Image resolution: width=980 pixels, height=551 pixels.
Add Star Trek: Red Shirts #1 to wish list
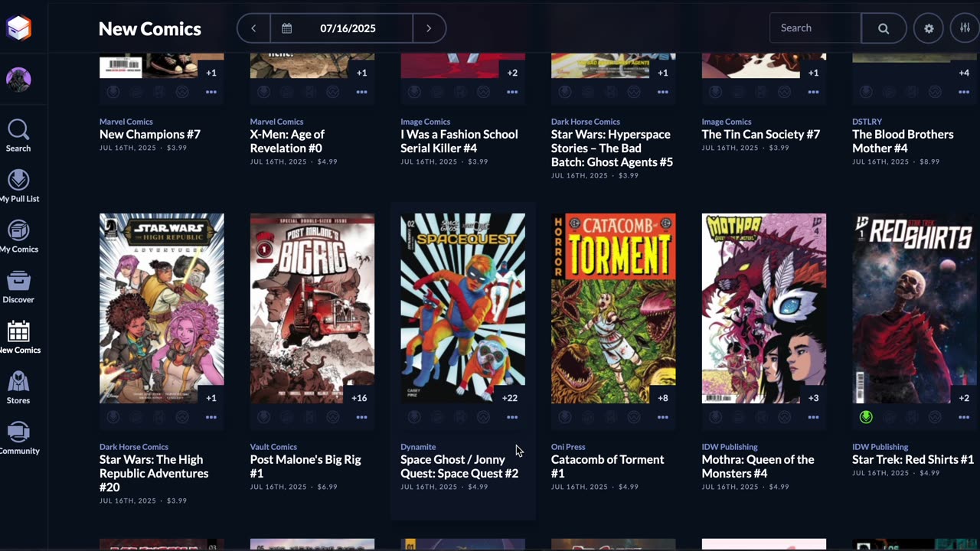point(935,417)
